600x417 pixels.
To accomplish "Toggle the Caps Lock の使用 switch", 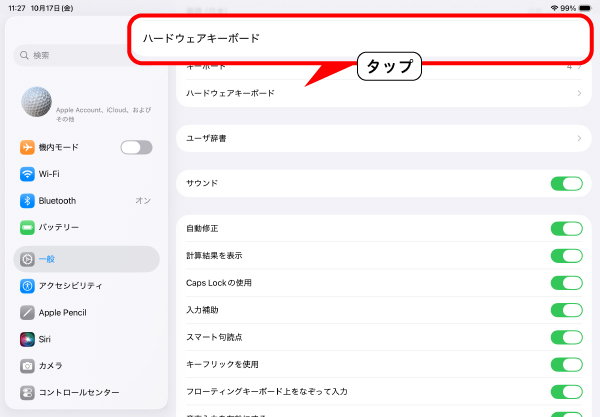I will tap(566, 283).
